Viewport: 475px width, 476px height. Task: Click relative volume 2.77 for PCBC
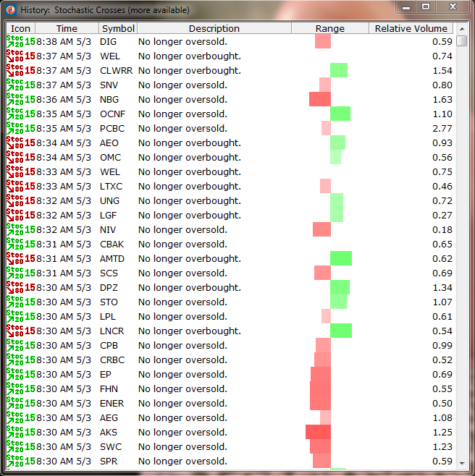[x=442, y=129]
